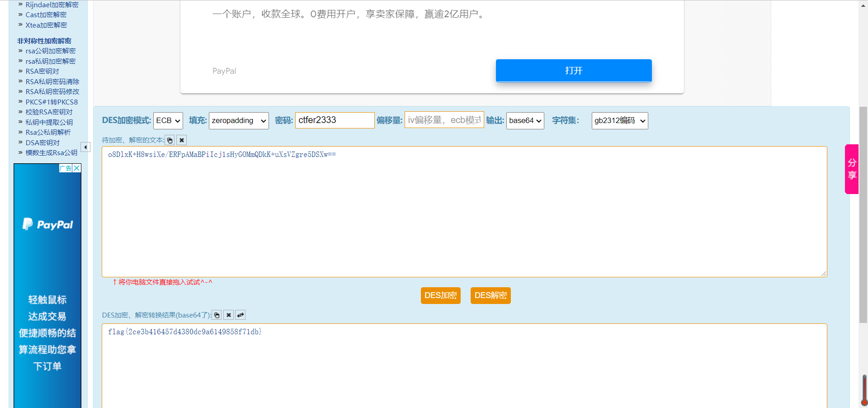
Task: Open the Rijndael加密解密 sidebar link
Action: (52, 5)
